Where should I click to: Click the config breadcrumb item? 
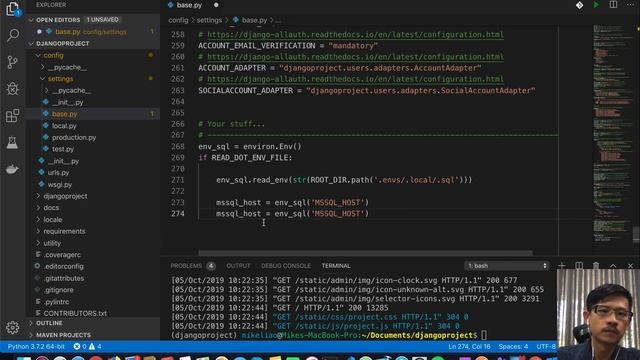click(178, 20)
